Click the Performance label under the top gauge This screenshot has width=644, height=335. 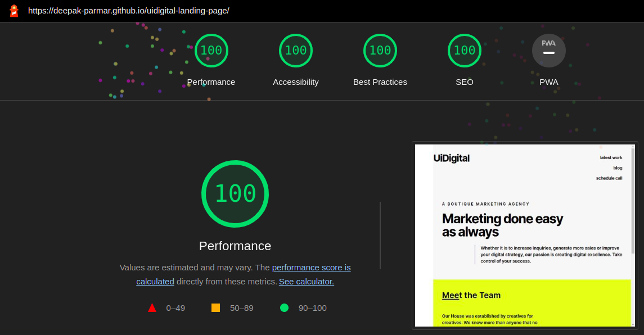(x=211, y=82)
